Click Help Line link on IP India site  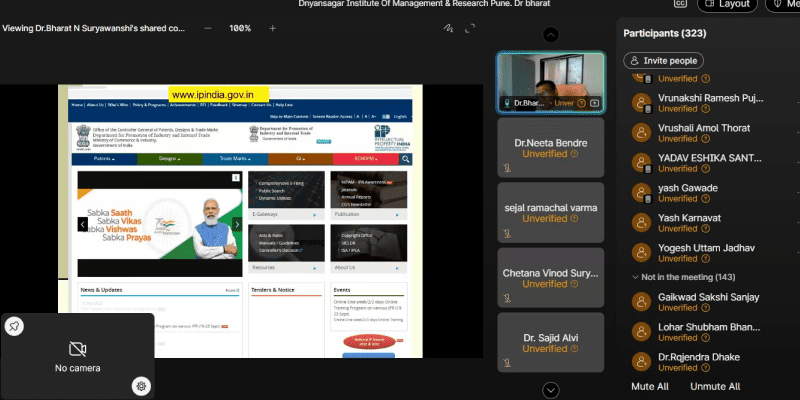point(284,105)
